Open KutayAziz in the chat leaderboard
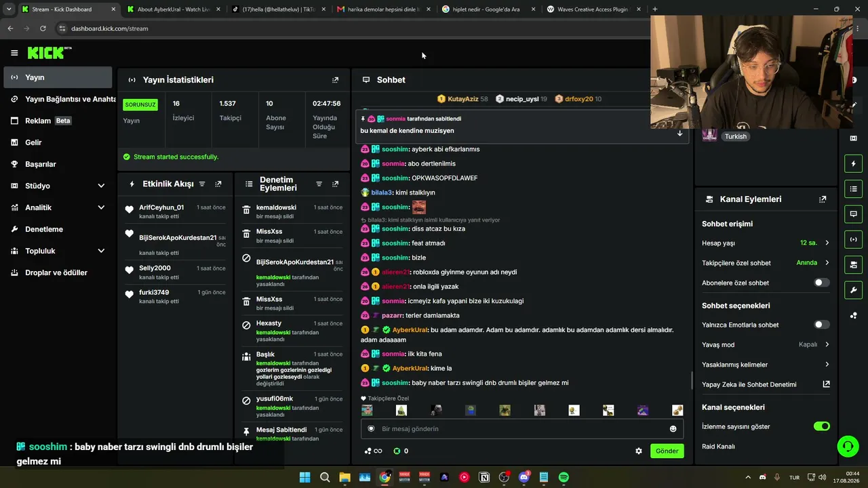The image size is (868, 488). click(x=462, y=99)
